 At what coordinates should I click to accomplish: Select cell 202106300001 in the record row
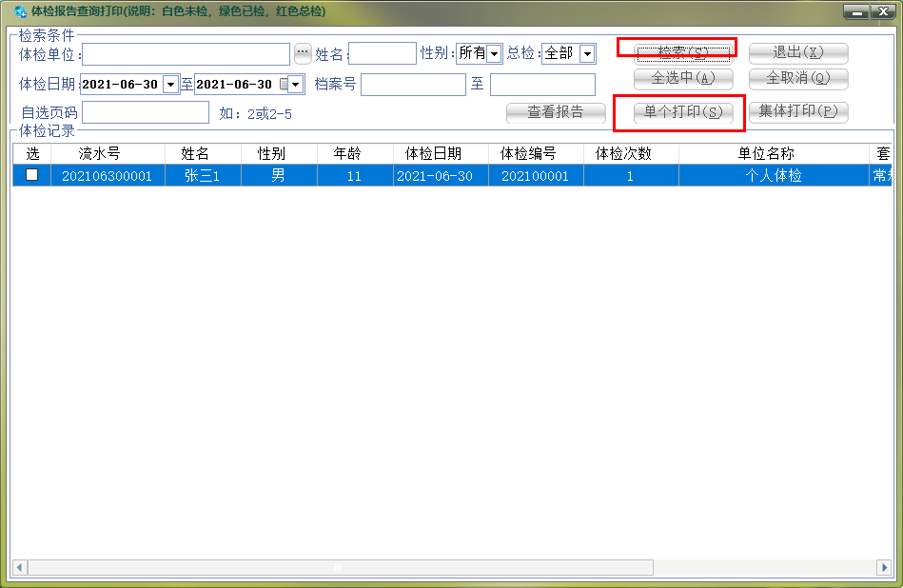(x=108, y=176)
